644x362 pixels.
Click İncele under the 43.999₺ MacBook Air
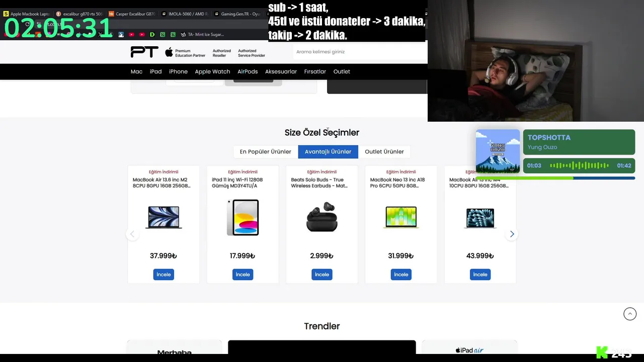480,275
